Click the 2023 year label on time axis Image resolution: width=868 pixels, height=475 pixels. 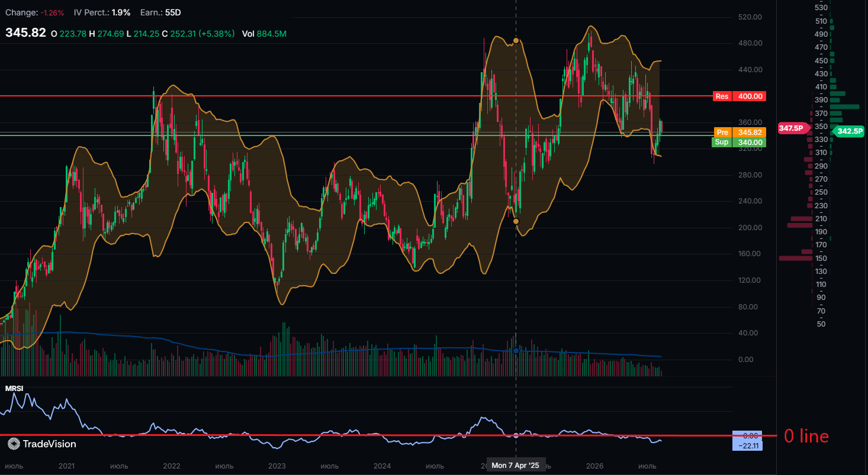(277, 466)
